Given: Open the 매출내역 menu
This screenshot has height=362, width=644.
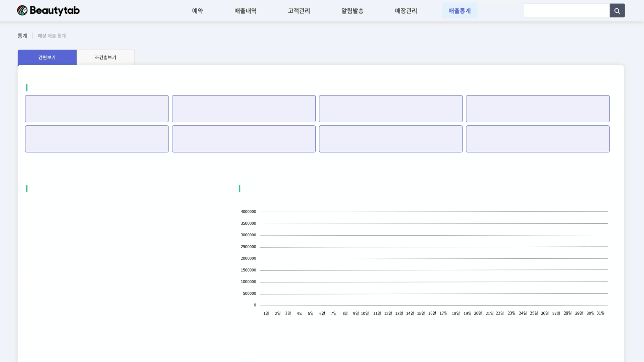Looking at the screenshot, I should [x=245, y=11].
